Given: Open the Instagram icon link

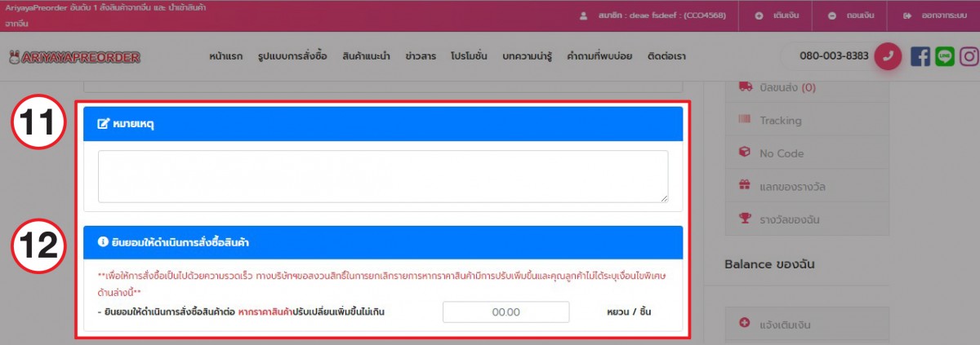Looking at the screenshot, I should pos(969,56).
